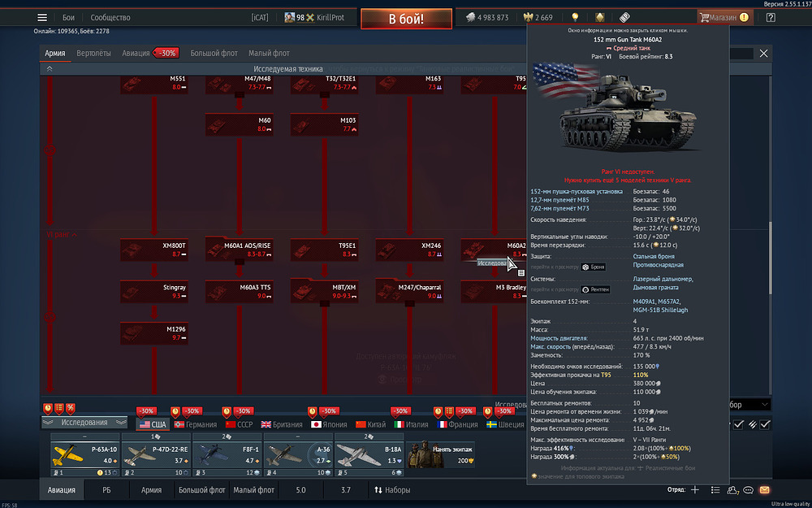Select the M551 vehicle card
Viewport: 812px width, 508px height.
(x=153, y=84)
